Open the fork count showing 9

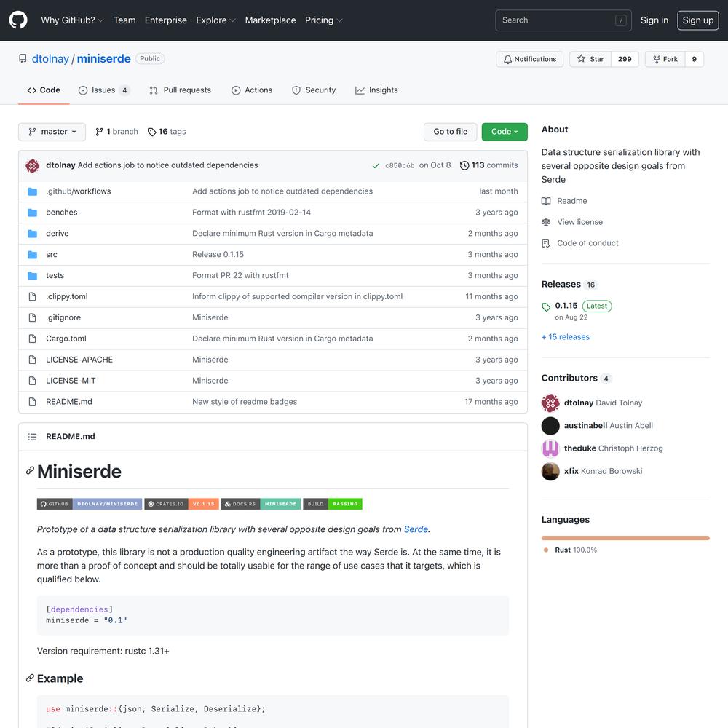[694, 59]
